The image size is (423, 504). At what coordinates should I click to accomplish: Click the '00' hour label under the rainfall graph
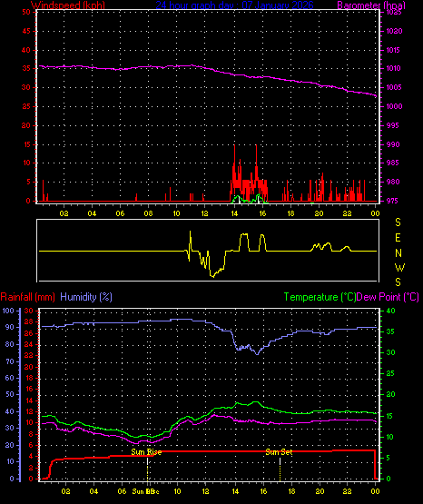coord(375,491)
